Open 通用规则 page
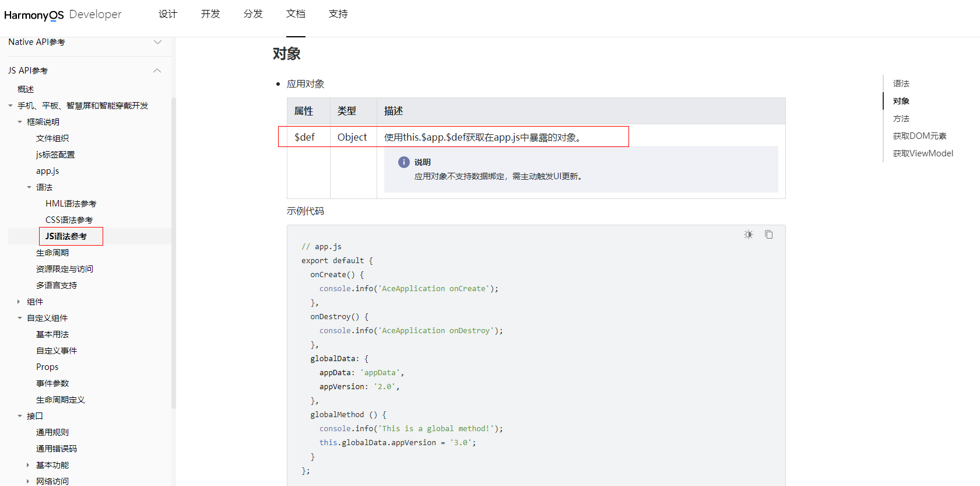 tap(52, 432)
